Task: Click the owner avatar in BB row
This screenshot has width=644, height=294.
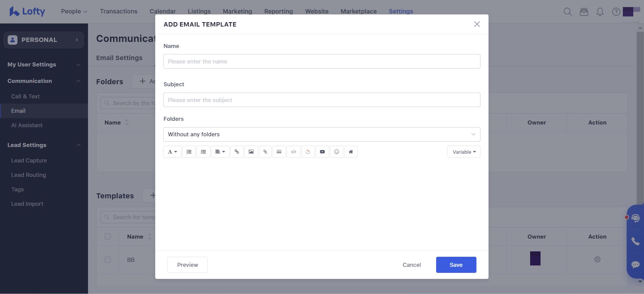Action: coord(535,258)
